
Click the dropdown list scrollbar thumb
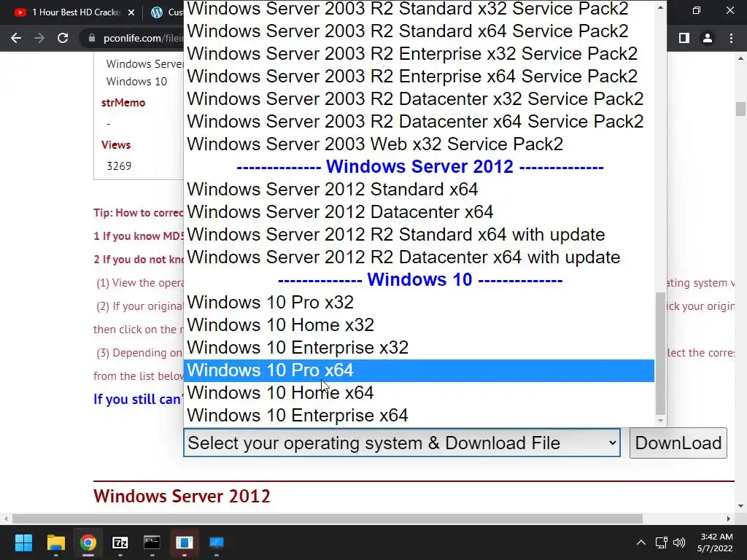(x=660, y=354)
